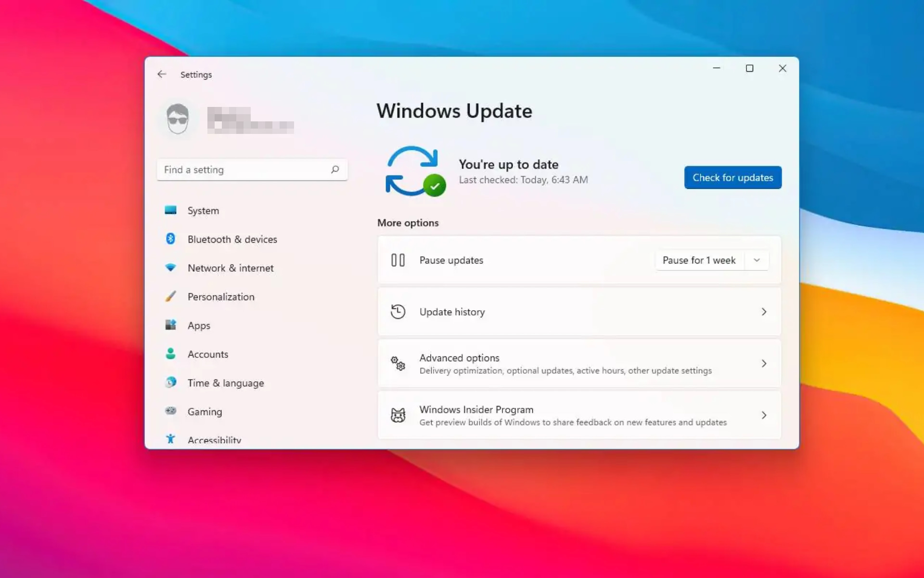The image size is (924, 578).
Task: Click the Update history clock icon
Action: [397, 312]
